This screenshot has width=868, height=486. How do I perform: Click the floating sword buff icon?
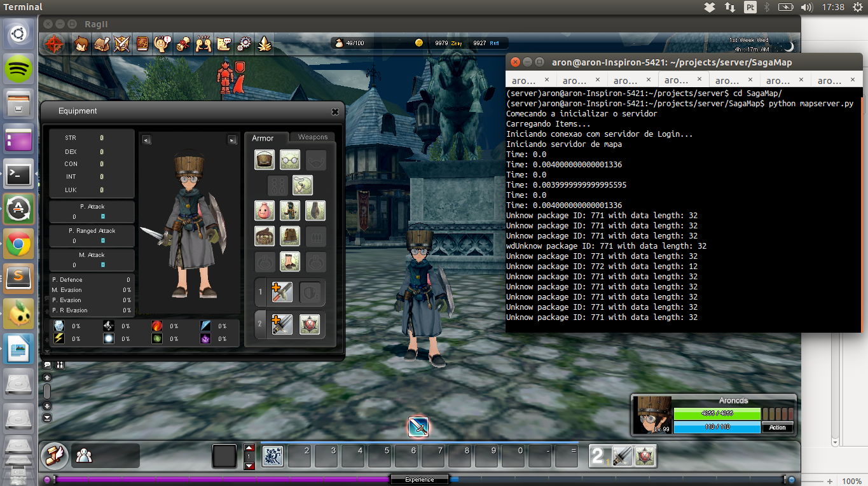[418, 427]
